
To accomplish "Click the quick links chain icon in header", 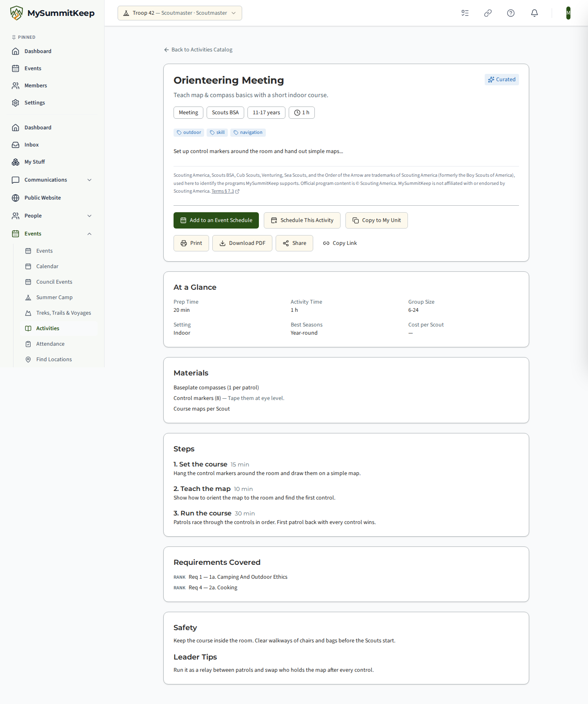I will pos(488,13).
